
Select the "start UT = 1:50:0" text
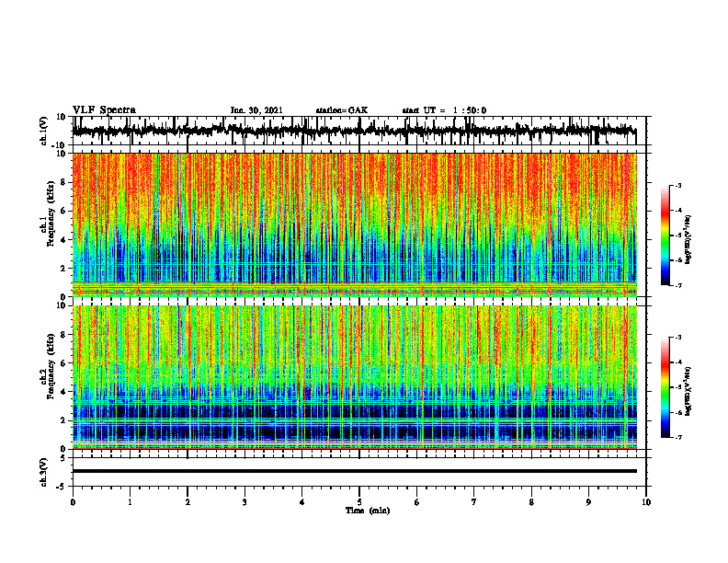[444, 110]
